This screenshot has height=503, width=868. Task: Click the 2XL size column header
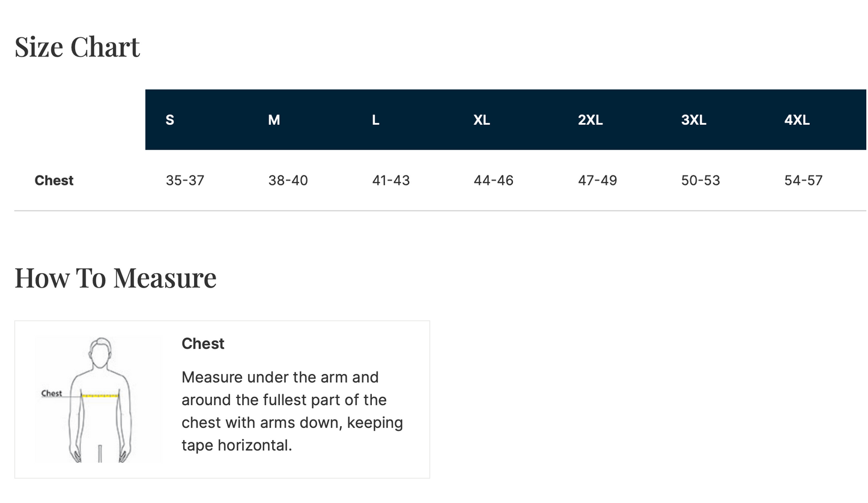(590, 120)
